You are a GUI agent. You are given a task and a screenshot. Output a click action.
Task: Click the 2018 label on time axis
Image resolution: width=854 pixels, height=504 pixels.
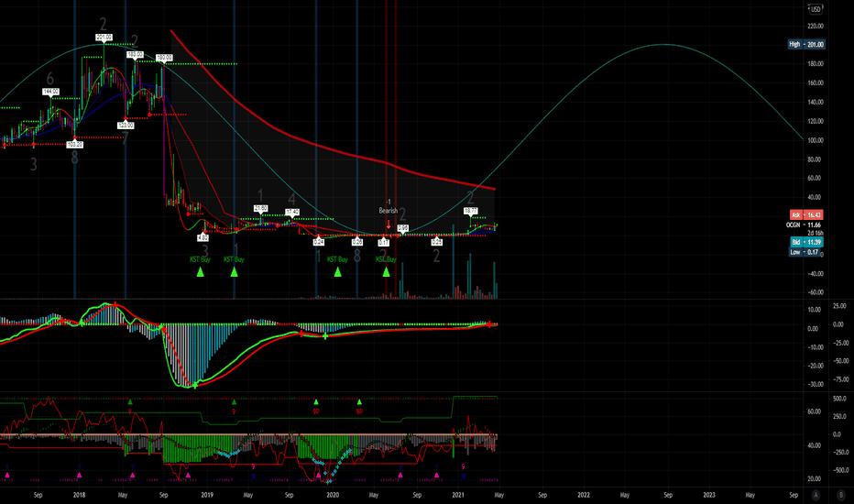coord(80,495)
